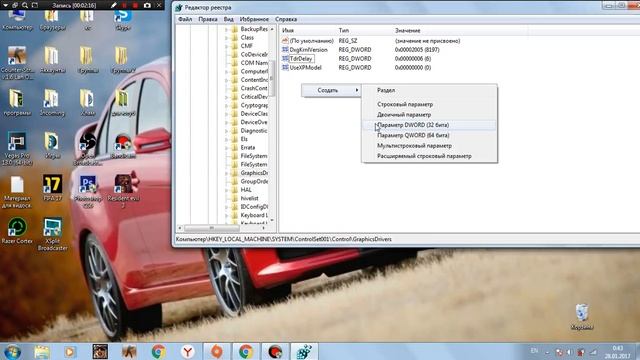640x360 pixels.
Task: Select the Errata key in the tree
Action: coord(248,147)
